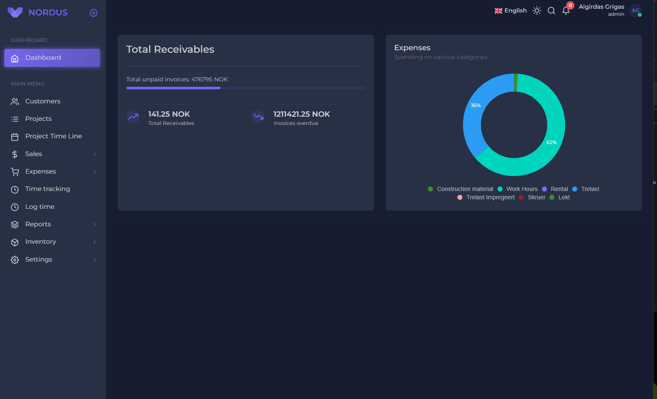The width and height of the screenshot is (657, 399).
Task: Click the Nordus logo icon
Action: point(15,13)
